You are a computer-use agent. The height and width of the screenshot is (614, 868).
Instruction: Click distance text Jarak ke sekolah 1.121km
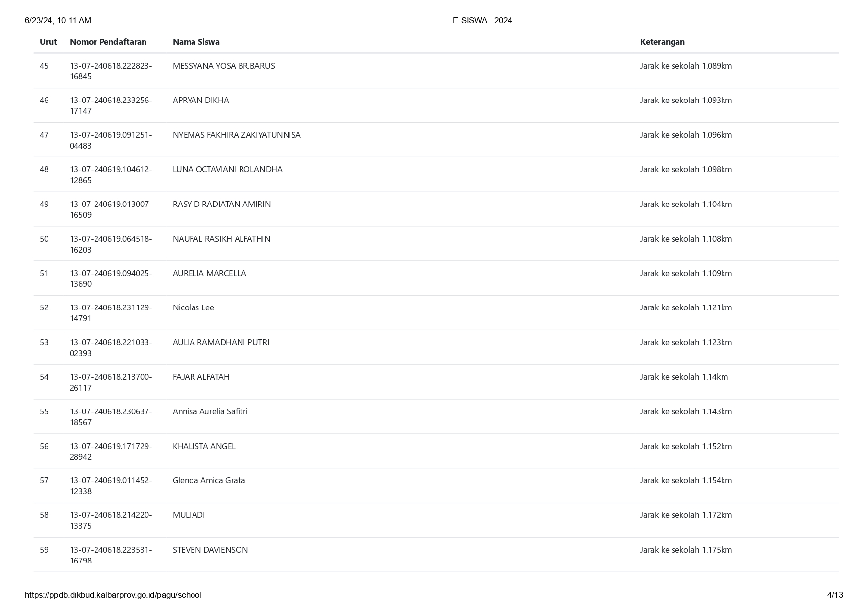pyautogui.click(x=686, y=307)
